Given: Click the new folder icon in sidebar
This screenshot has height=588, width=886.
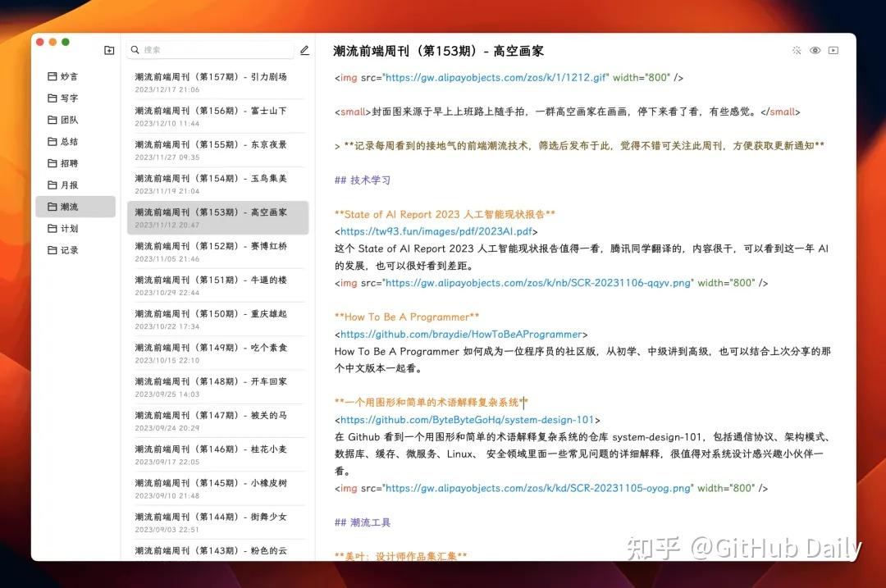Looking at the screenshot, I should (109, 51).
